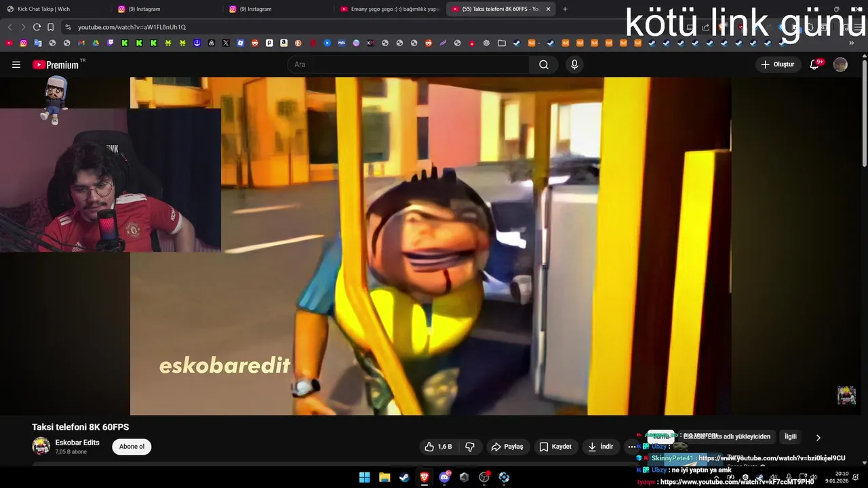Bookmark this page using the bookmark icon

pyautogui.click(x=50, y=27)
